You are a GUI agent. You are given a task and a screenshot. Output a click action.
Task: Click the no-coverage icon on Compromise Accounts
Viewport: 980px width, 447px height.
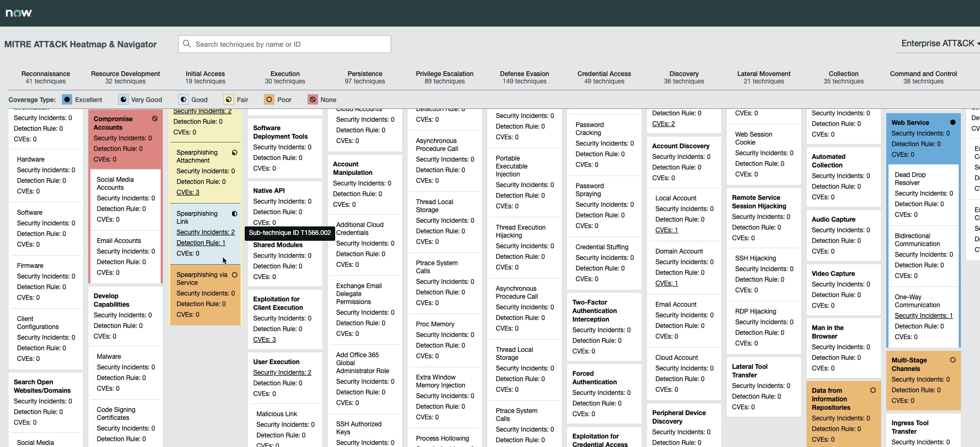pyautogui.click(x=155, y=119)
